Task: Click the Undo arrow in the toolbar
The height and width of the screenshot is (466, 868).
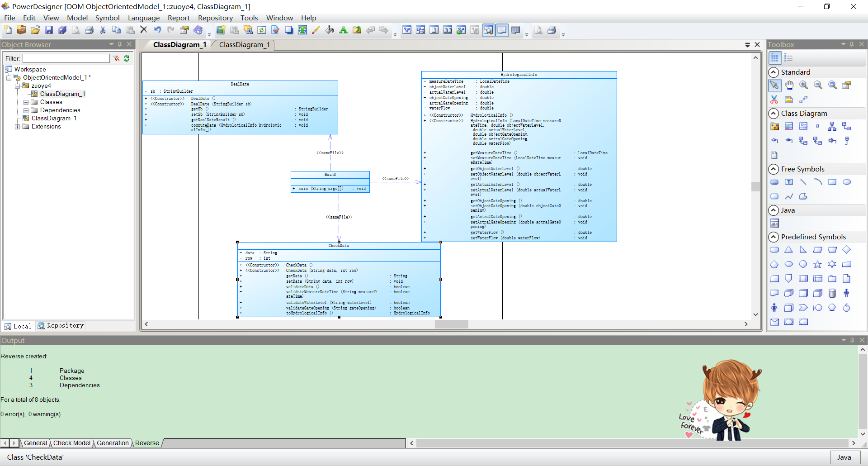Action: coord(157,30)
